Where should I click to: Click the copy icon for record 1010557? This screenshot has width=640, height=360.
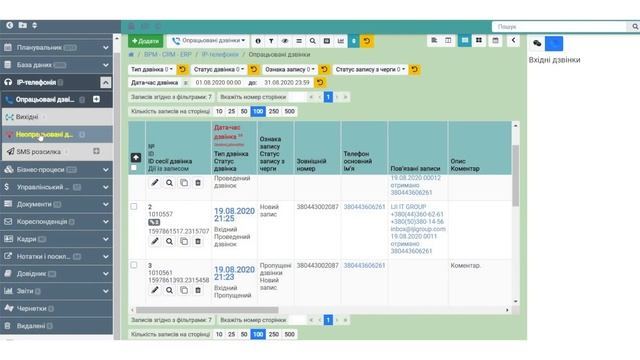[x=184, y=242]
